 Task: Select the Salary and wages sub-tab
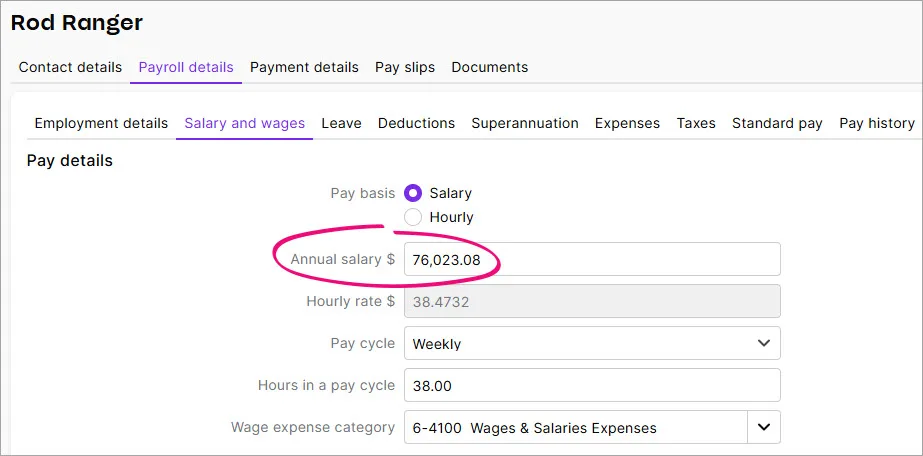point(245,123)
